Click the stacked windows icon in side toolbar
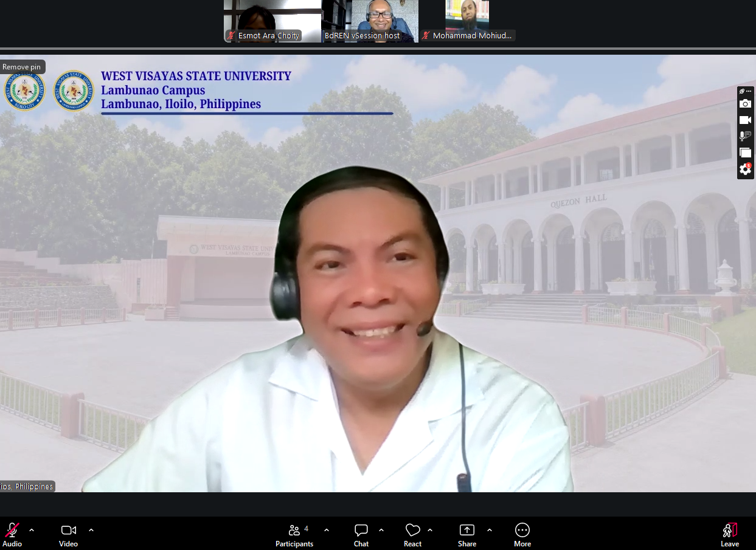Viewport: 756px width, 550px height. 746,153
